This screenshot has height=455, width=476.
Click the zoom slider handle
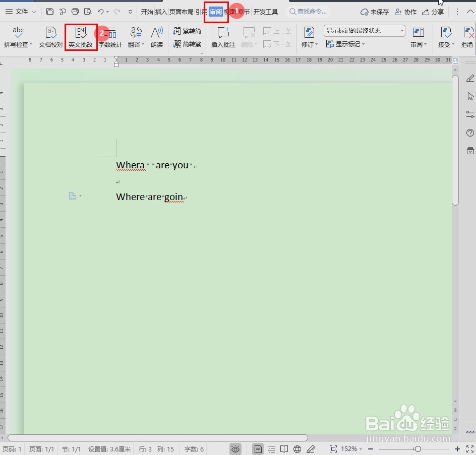point(418,449)
